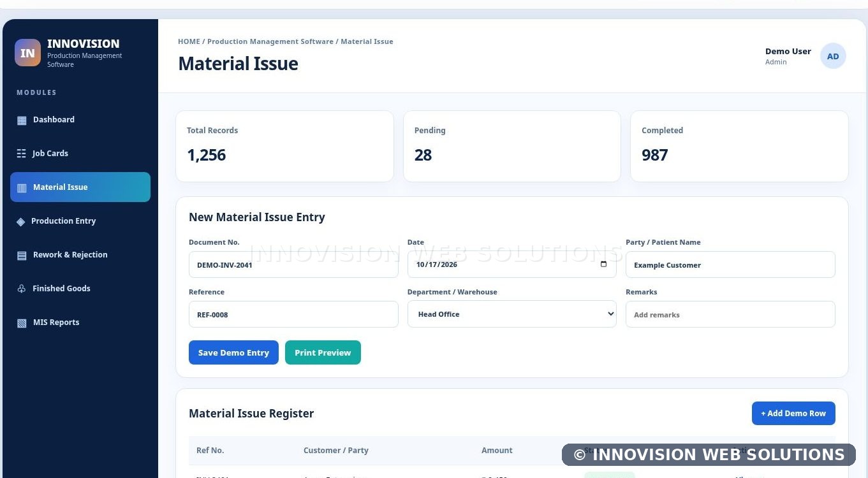Click the INNOVISION IN logo icon
Image resolution: width=868 pixels, height=478 pixels.
point(27,53)
